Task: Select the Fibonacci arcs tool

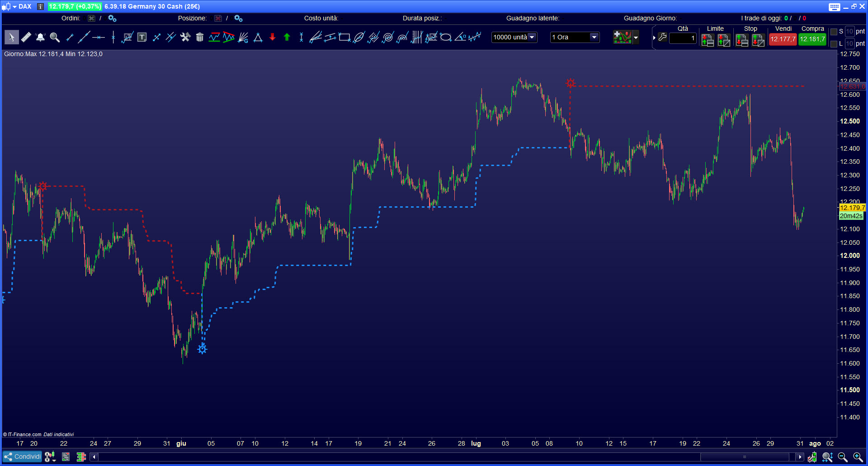Action: click(402, 37)
